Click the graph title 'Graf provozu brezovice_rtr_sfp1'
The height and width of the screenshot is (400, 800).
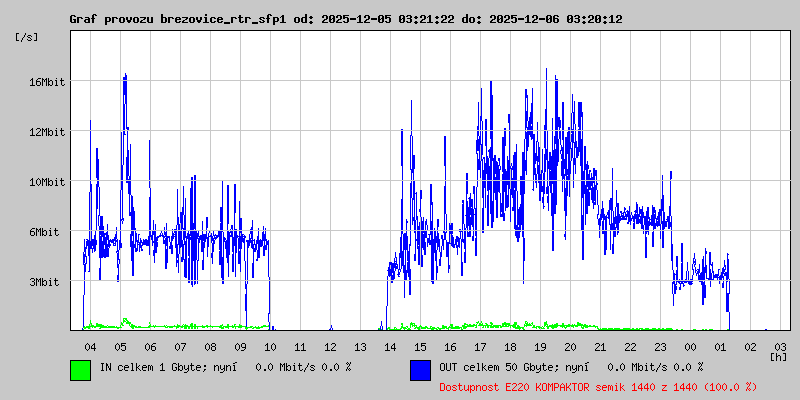pos(178,19)
